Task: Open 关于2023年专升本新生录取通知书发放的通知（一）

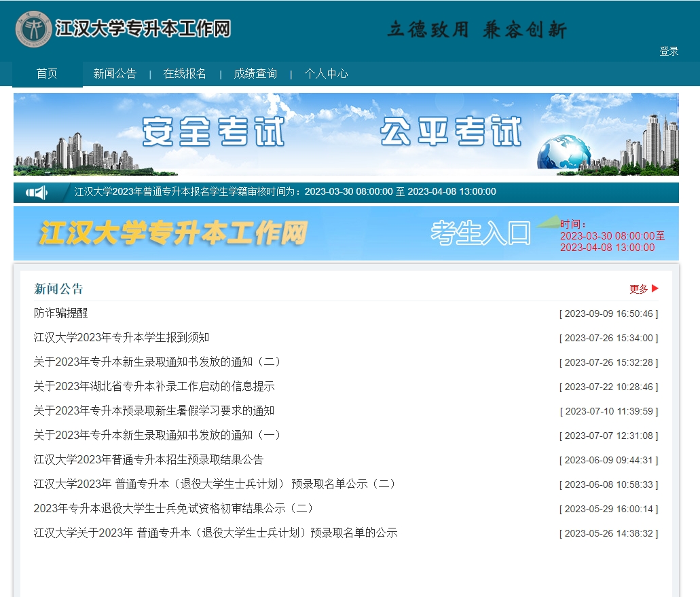Action: tap(157, 435)
